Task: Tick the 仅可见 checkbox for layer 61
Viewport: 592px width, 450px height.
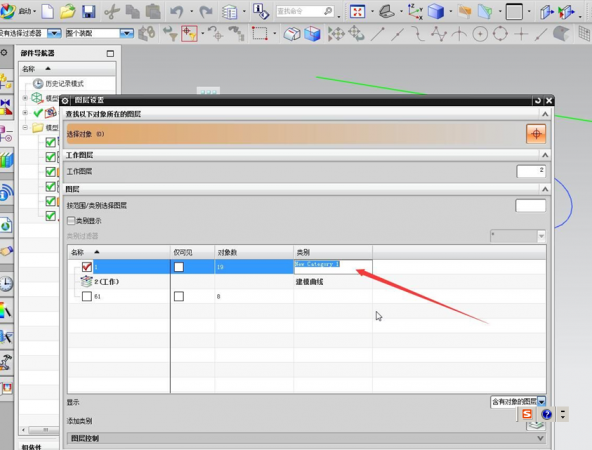Action: 179,296
